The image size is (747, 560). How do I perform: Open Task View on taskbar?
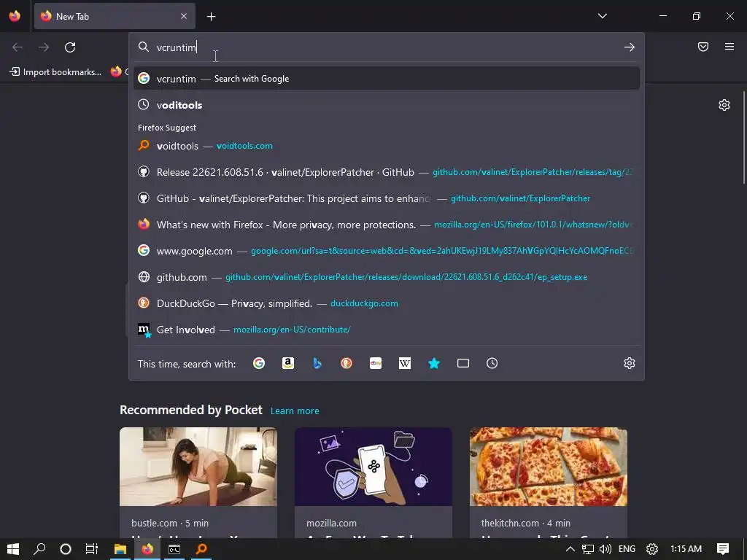pyautogui.click(x=91, y=549)
